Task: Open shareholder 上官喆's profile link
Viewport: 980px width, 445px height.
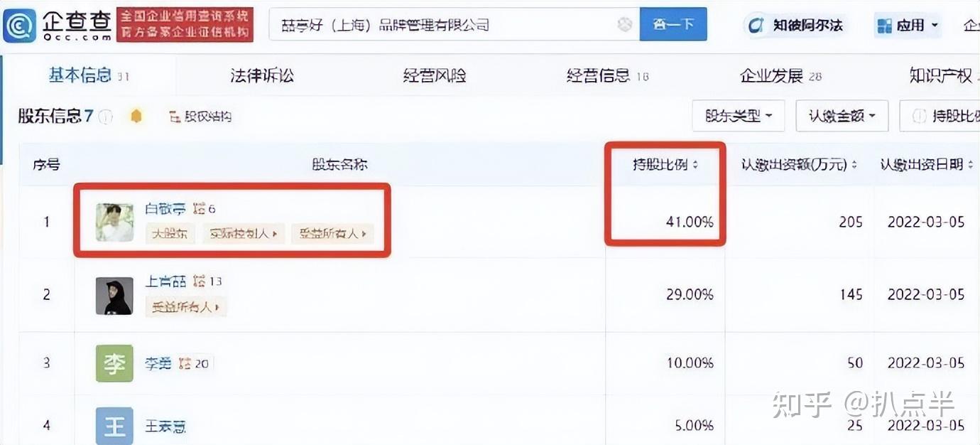Action: (x=166, y=282)
